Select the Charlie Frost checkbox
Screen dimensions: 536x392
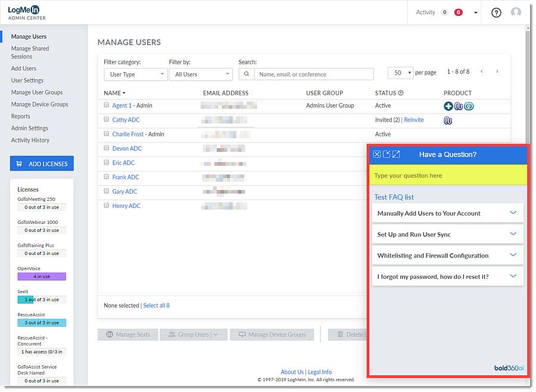pos(107,134)
